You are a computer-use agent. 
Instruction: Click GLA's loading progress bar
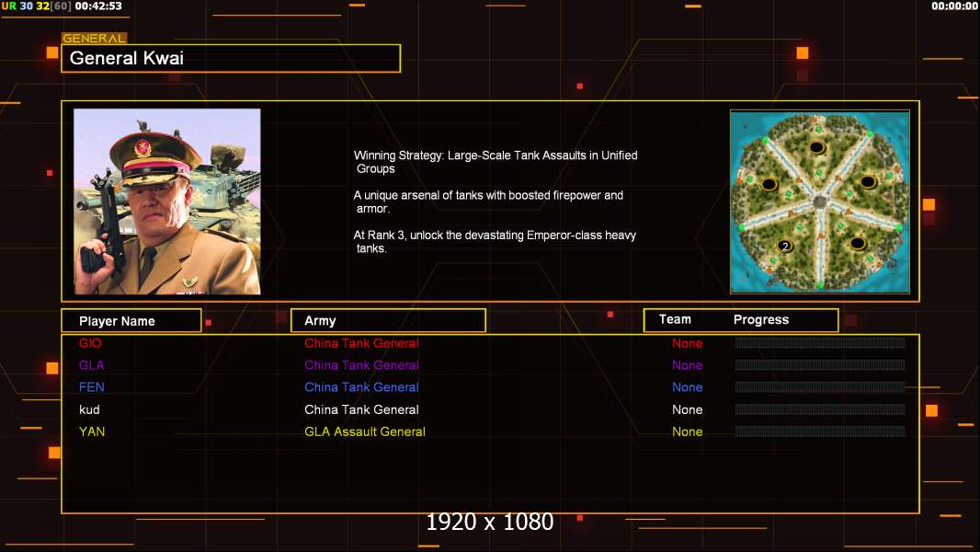(x=820, y=364)
